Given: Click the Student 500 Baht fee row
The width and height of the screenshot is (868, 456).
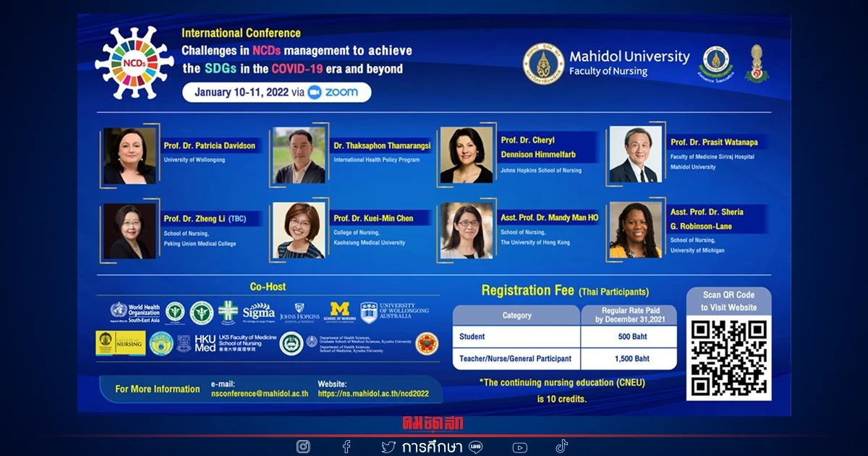Looking at the screenshot, I should tap(564, 337).
